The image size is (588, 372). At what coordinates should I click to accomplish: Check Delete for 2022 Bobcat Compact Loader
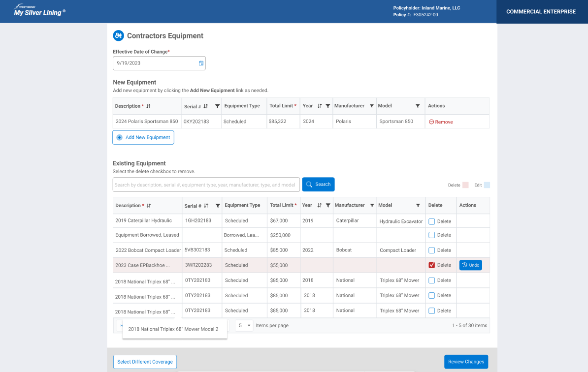tap(431, 250)
